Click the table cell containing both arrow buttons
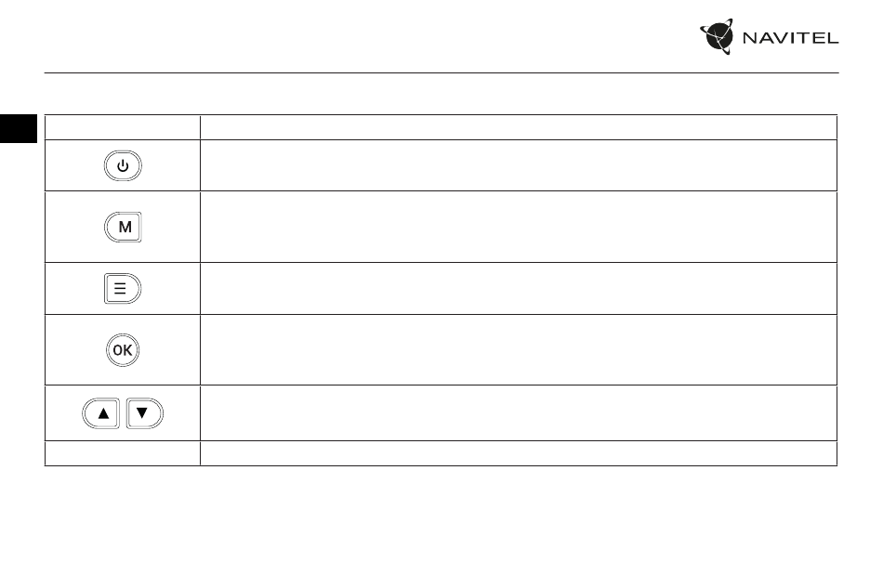 (x=122, y=413)
